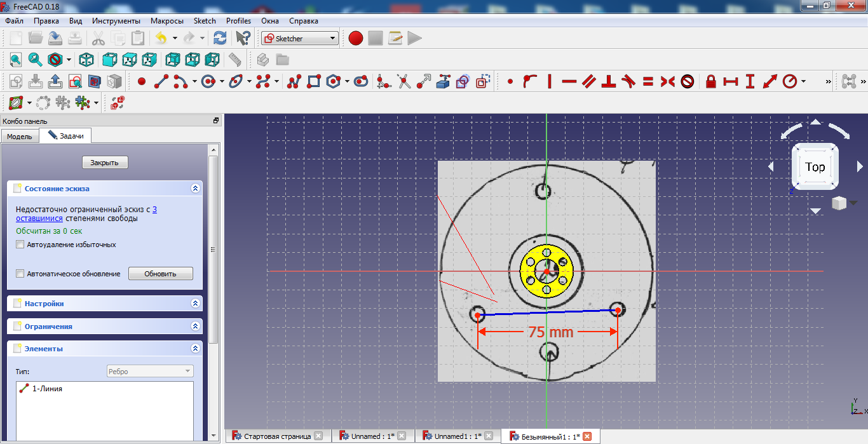868x444 pixels.
Task: Click the External geometry tool icon
Action: pos(444,81)
